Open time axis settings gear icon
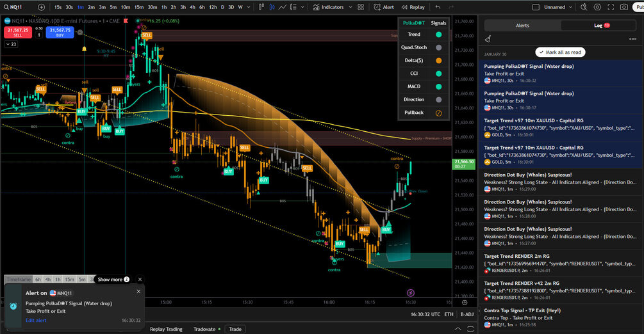 coord(465,303)
